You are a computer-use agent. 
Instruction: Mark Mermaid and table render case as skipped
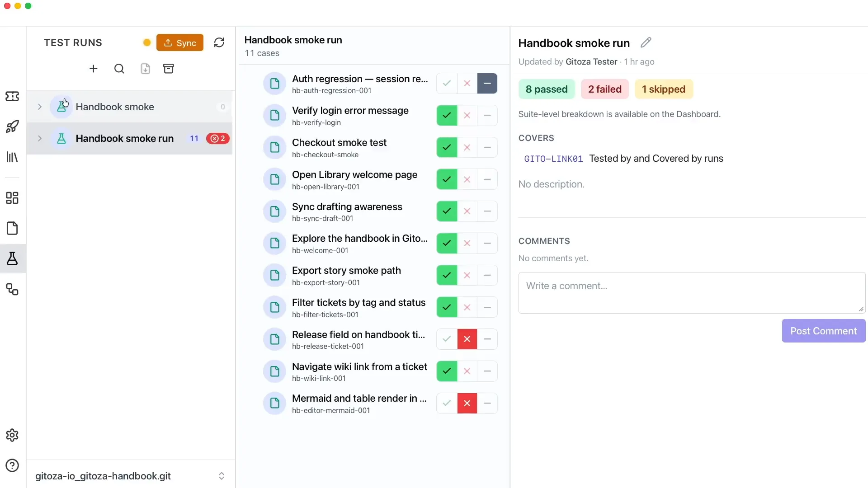click(487, 403)
